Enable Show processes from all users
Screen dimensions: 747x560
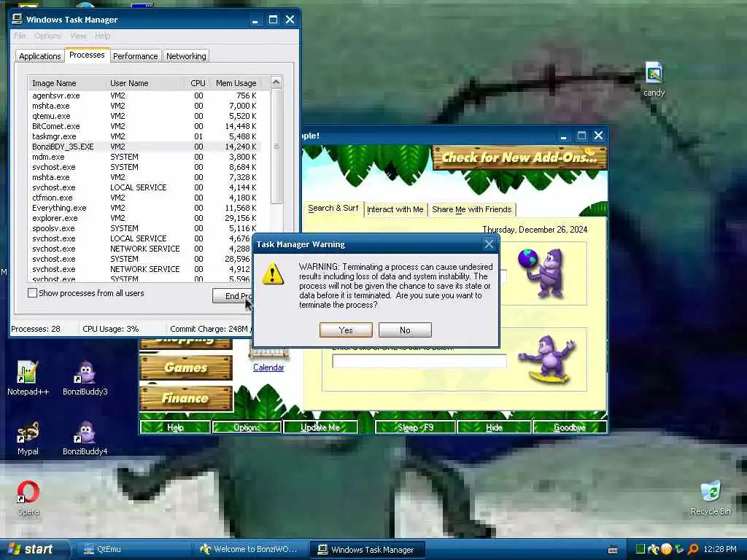[32, 293]
